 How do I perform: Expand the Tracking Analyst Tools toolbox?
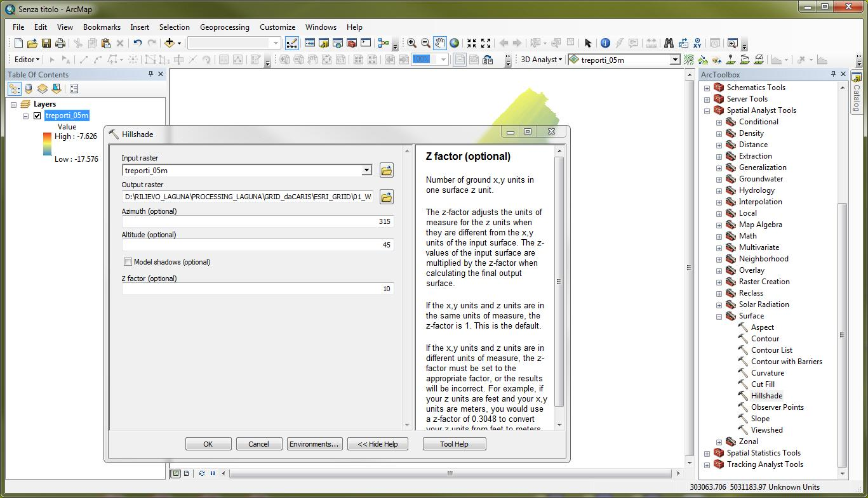point(707,464)
